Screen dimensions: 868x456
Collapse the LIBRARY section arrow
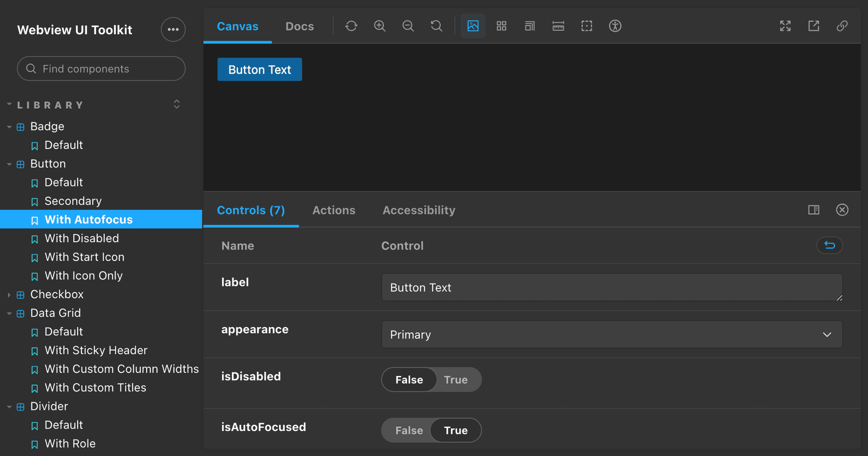click(9, 105)
